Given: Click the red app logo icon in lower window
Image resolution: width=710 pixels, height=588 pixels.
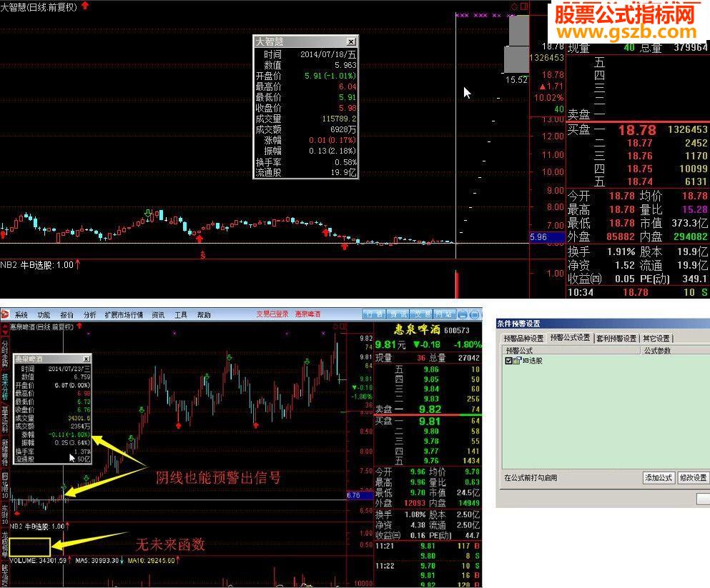Looking at the screenshot, I should click(x=5, y=314).
